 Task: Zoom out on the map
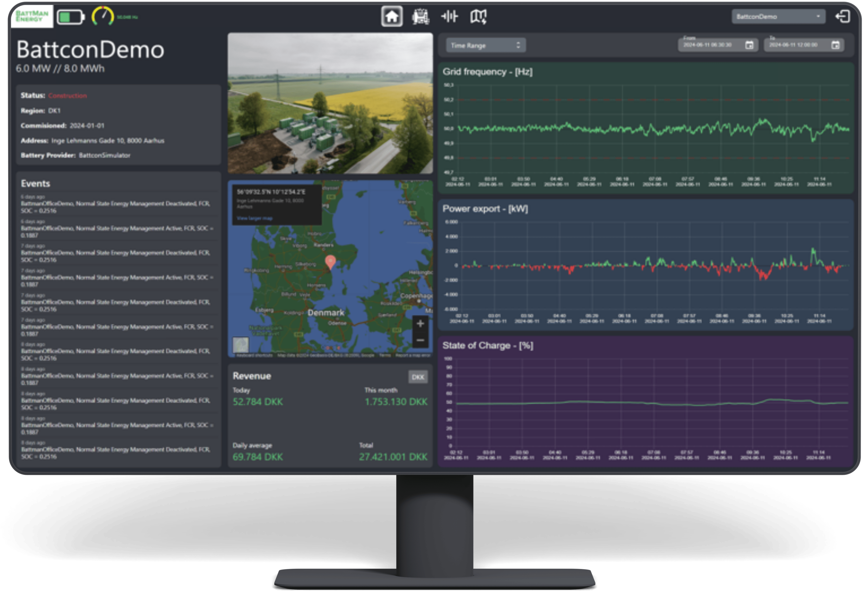pyautogui.click(x=420, y=340)
